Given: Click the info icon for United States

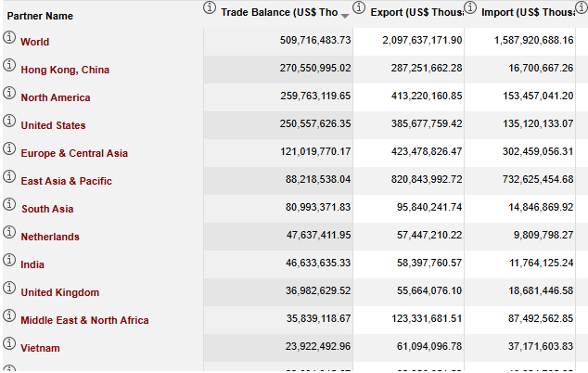Looking at the screenshot, I should pyautogui.click(x=9, y=121).
